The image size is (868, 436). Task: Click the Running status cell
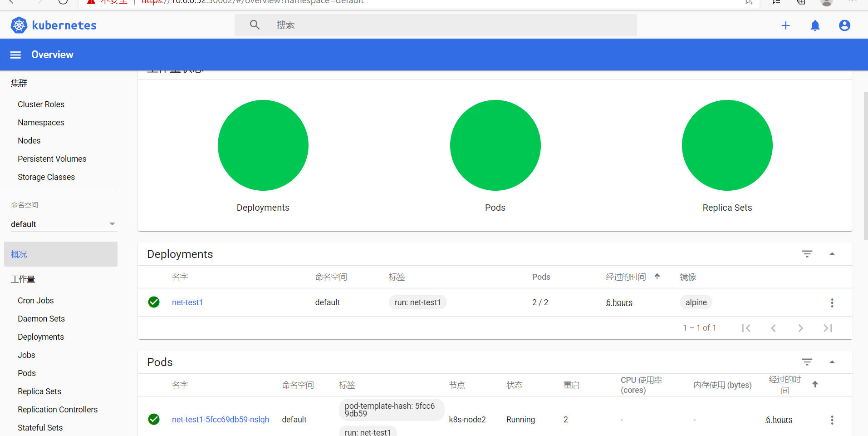(x=520, y=420)
